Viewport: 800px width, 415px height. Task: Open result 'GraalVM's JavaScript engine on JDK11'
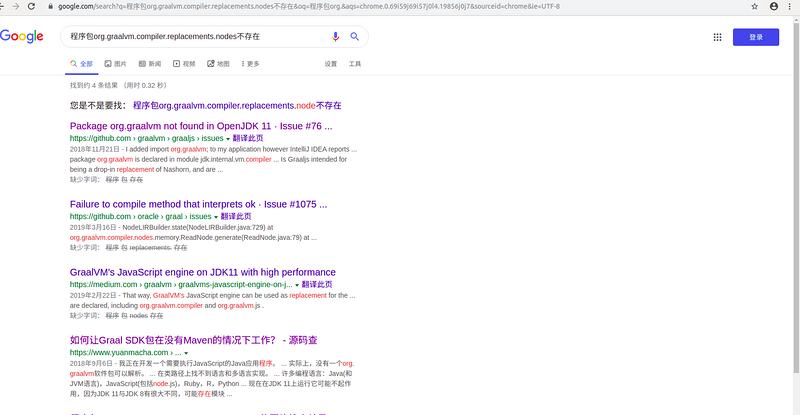pos(203,272)
